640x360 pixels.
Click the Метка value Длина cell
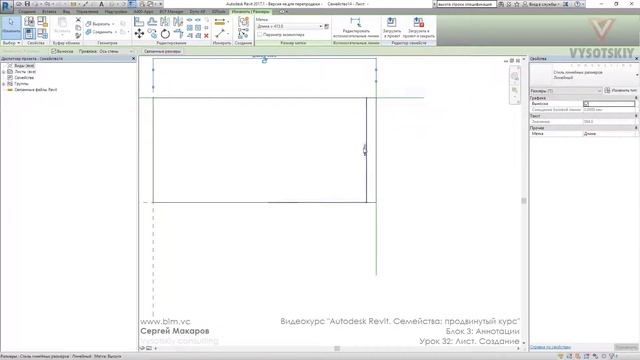(610, 133)
